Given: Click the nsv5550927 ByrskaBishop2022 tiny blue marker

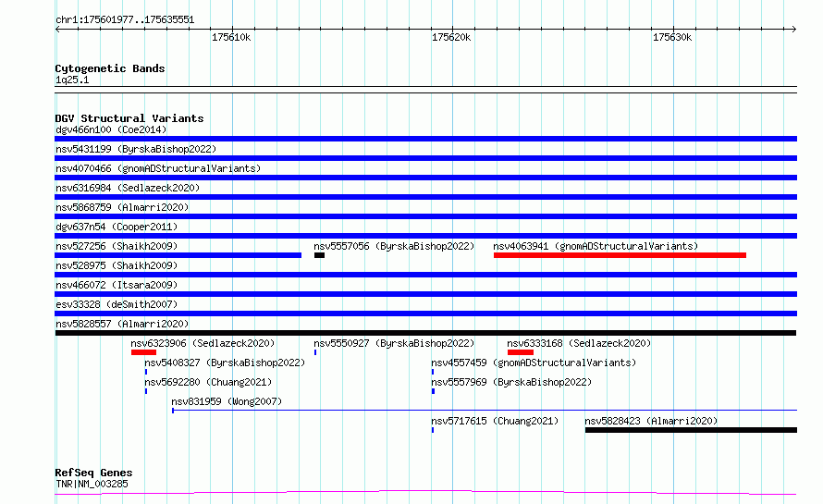Looking at the screenshot, I should 315,352.
